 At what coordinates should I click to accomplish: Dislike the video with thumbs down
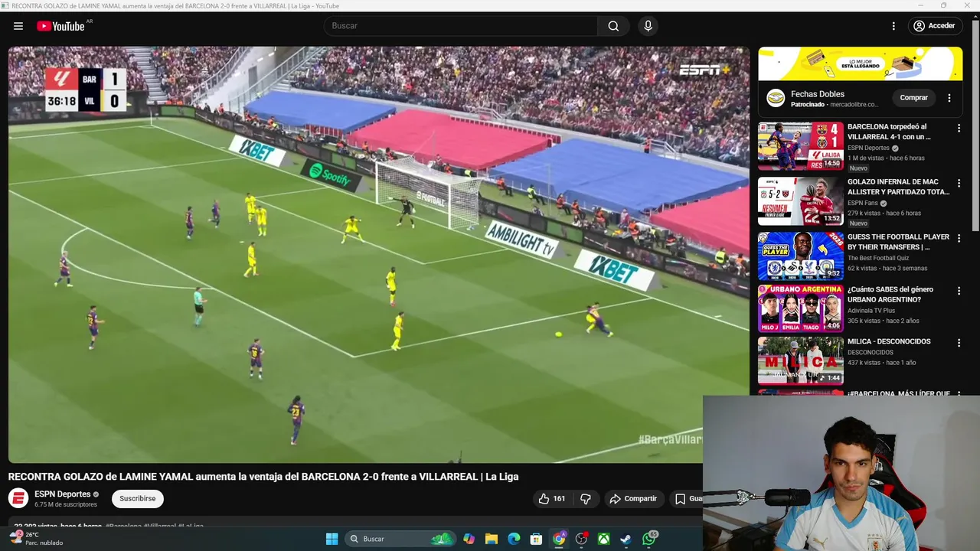tap(586, 499)
